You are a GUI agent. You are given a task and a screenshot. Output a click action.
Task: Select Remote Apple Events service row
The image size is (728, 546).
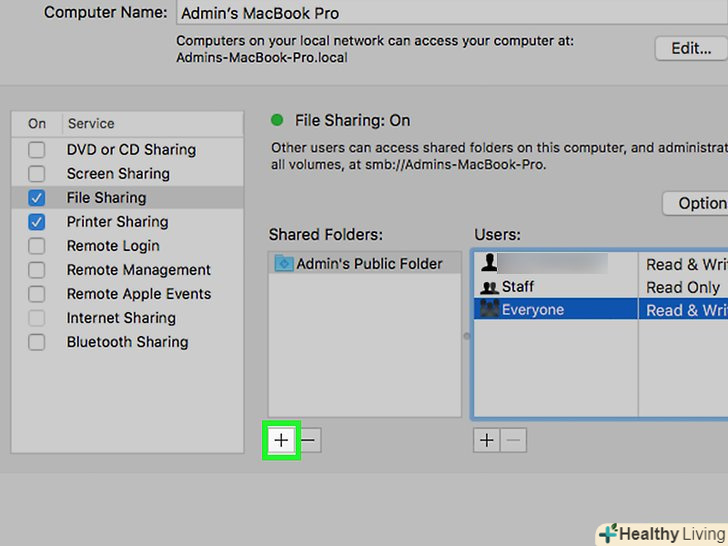point(127,294)
